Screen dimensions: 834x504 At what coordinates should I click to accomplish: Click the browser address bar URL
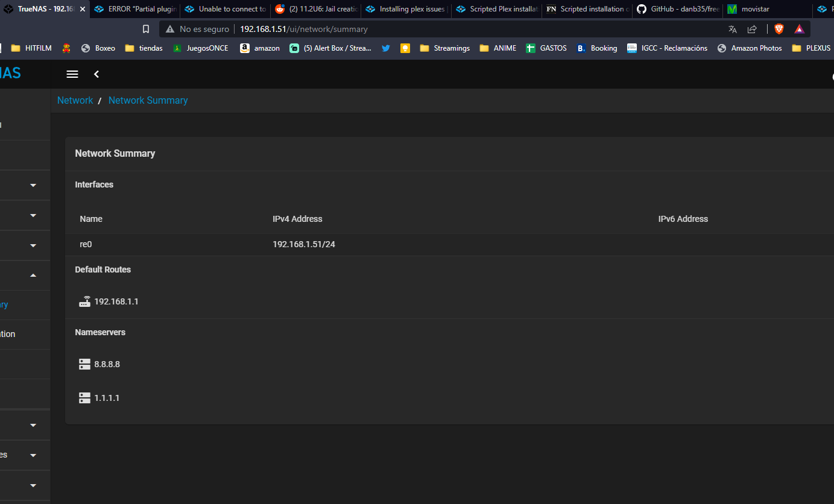304,29
